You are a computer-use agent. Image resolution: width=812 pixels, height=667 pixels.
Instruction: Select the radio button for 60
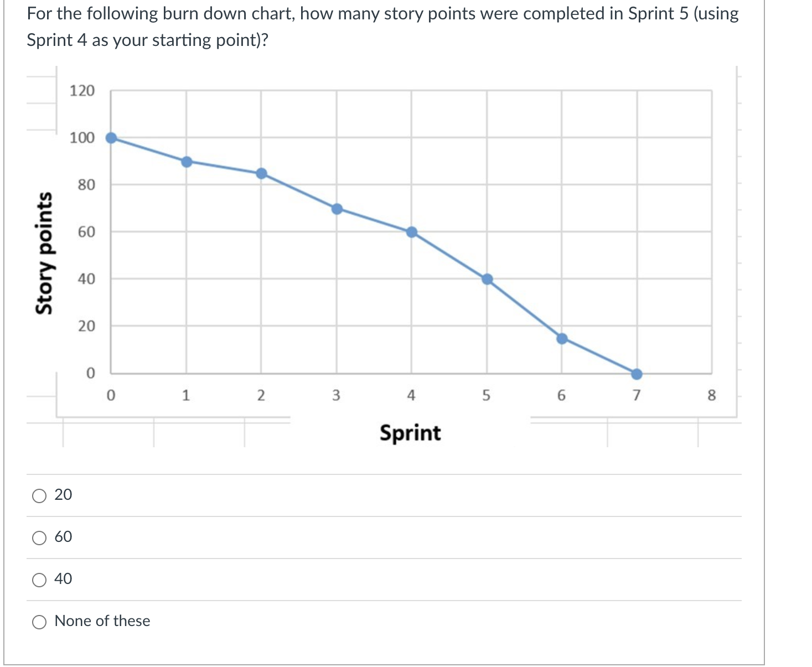(x=39, y=537)
